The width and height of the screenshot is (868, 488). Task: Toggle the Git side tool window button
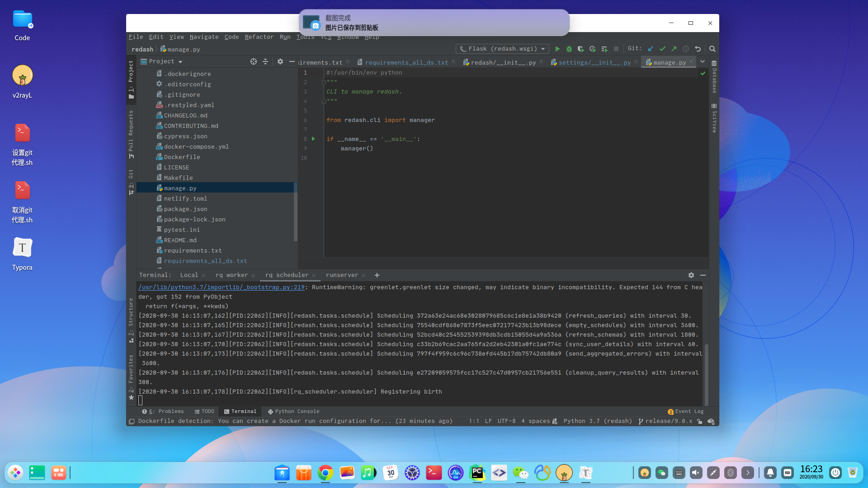(131, 182)
